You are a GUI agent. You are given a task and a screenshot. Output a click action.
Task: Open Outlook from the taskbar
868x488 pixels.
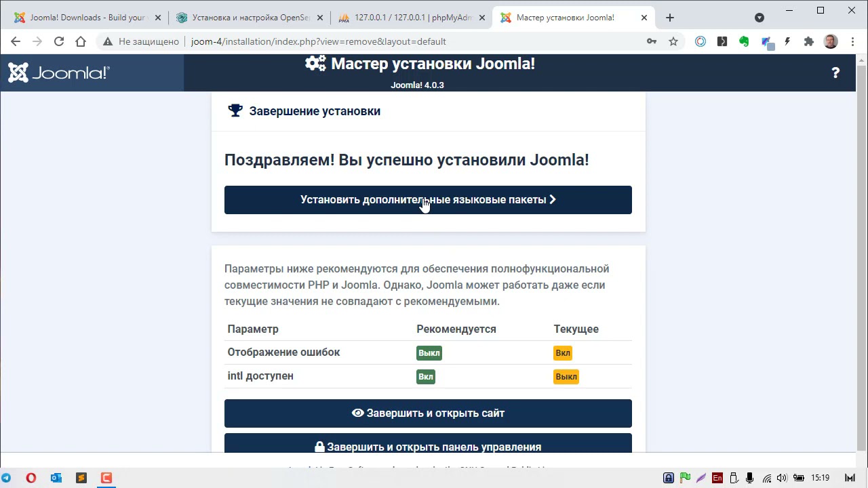point(56,478)
